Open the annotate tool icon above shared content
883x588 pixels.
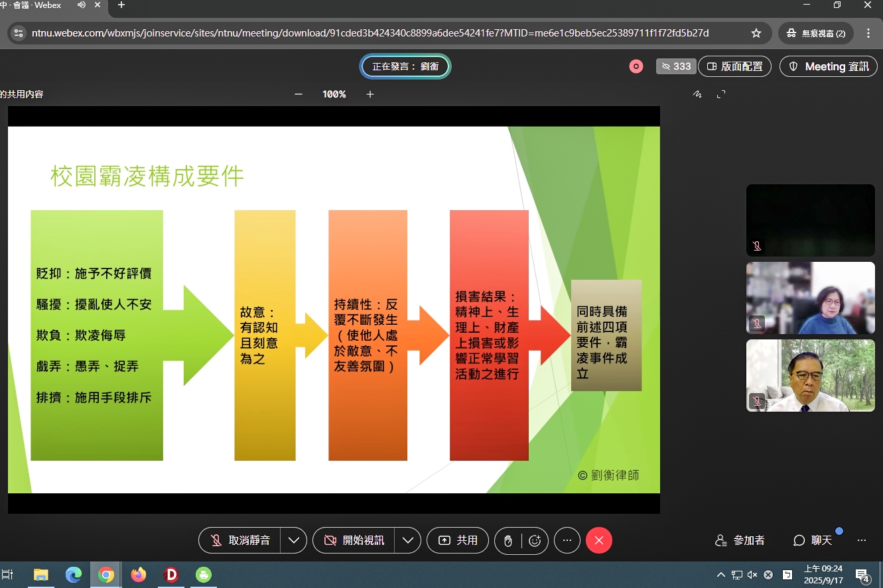[x=697, y=94]
